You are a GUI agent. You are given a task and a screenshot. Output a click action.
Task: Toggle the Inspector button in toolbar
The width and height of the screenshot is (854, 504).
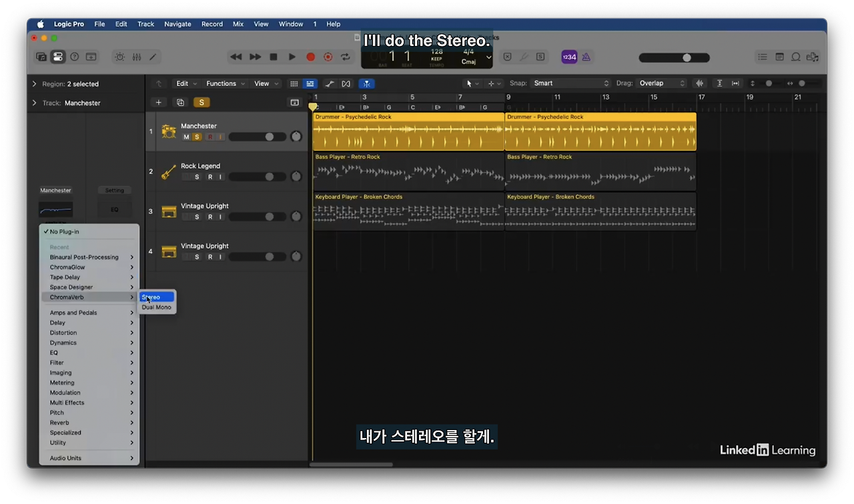click(58, 57)
